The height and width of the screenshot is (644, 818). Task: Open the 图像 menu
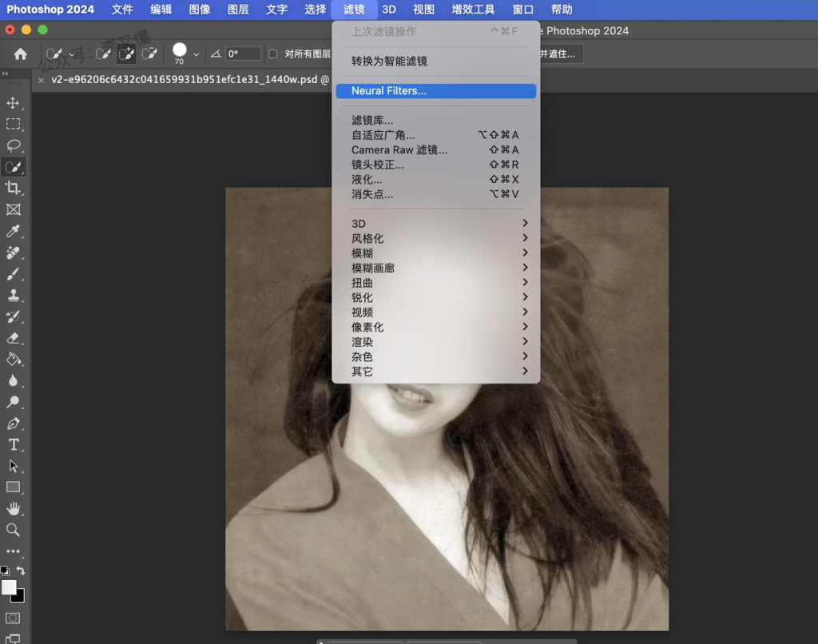199,10
